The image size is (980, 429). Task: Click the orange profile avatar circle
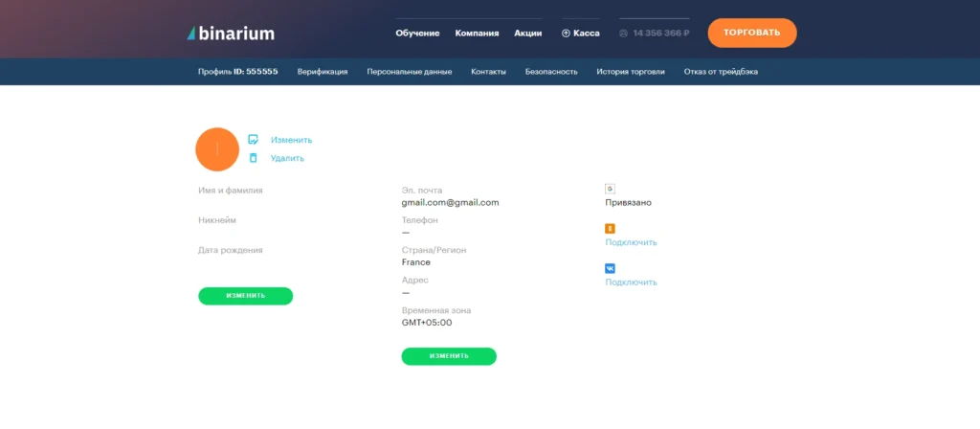point(216,148)
